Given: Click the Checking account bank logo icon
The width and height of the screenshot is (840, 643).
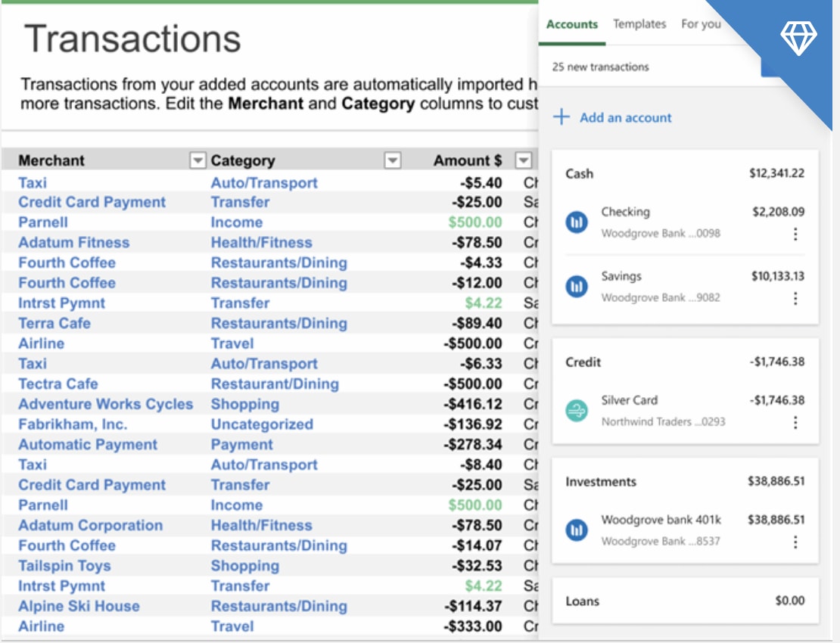Looking at the screenshot, I should click(576, 222).
